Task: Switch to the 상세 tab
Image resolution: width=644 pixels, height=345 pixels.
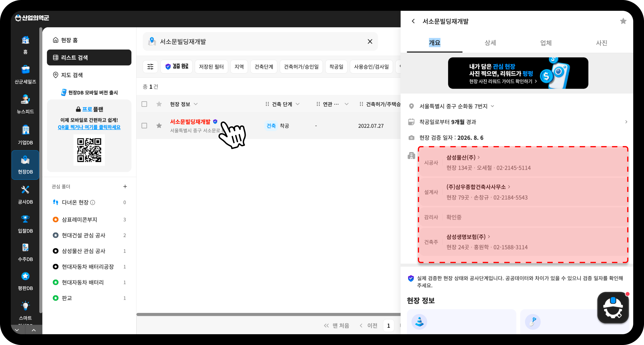Action: pyautogui.click(x=490, y=43)
